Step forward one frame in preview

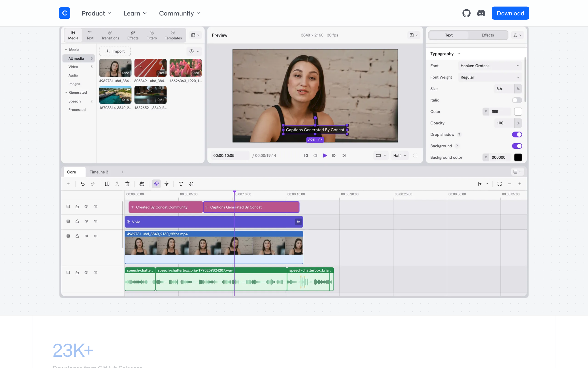(334, 156)
